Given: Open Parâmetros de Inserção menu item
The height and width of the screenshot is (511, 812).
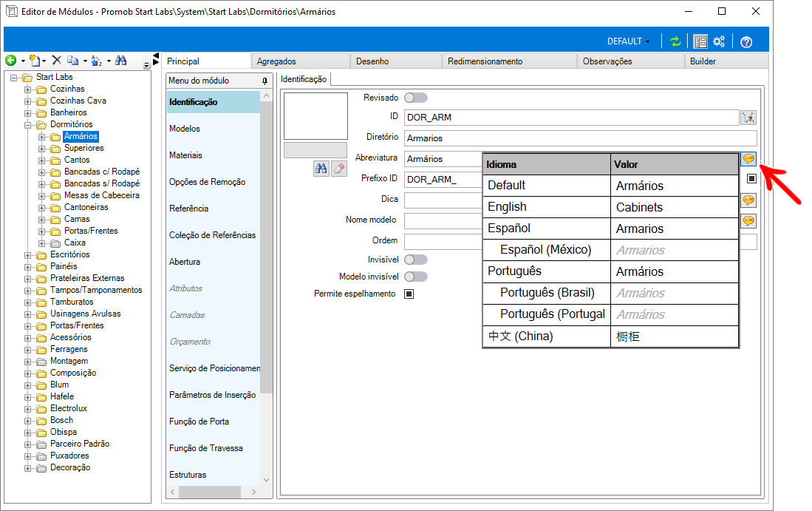Looking at the screenshot, I should pyautogui.click(x=213, y=395).
